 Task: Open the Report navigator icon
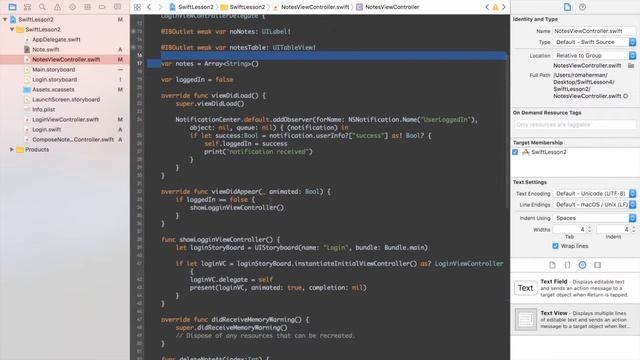(x=118, y=7)
